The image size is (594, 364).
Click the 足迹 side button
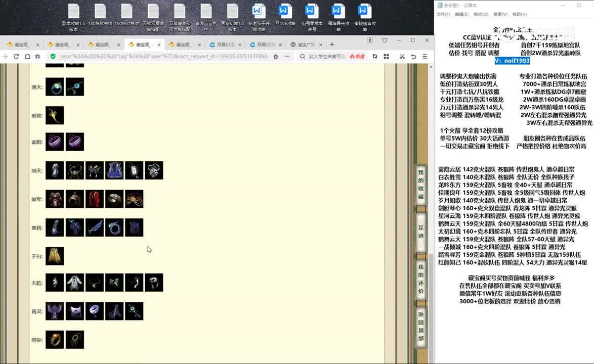coord(421,231)
